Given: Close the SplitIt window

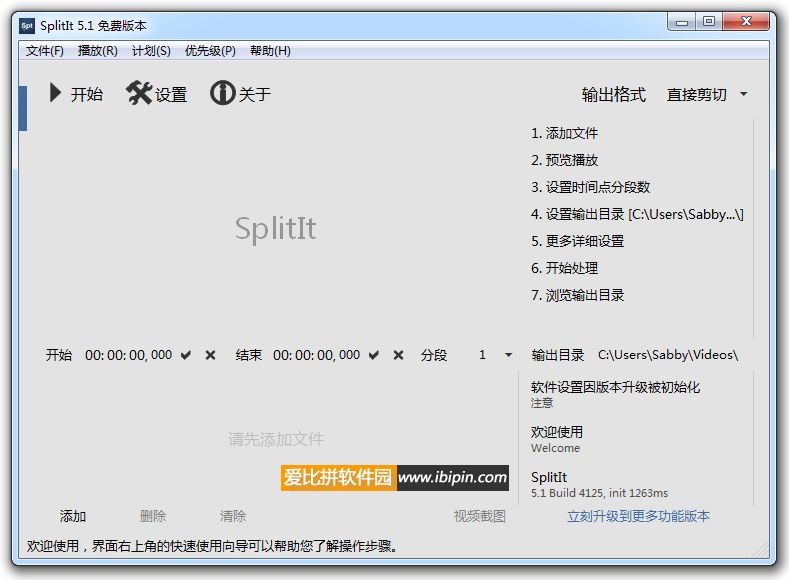Looking at the screenshot, I should (746, 22).
